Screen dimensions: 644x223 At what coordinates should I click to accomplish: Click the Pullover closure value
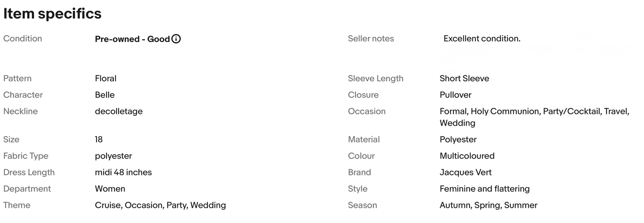point(455,95)
